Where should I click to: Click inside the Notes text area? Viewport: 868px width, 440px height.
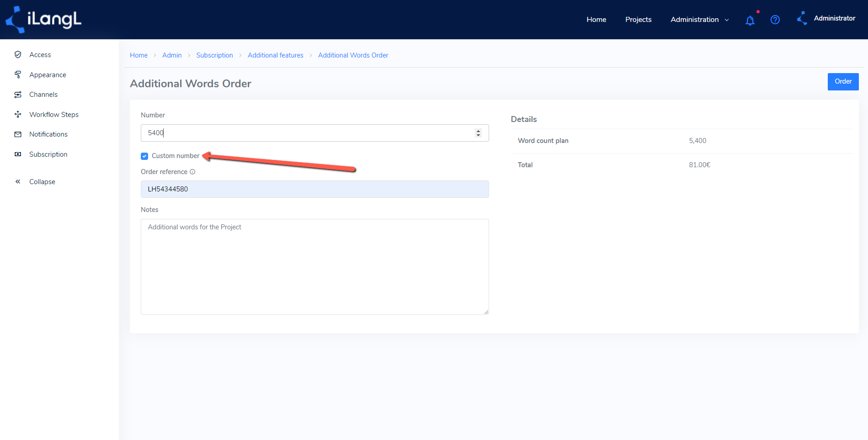[x=314, y=267]
